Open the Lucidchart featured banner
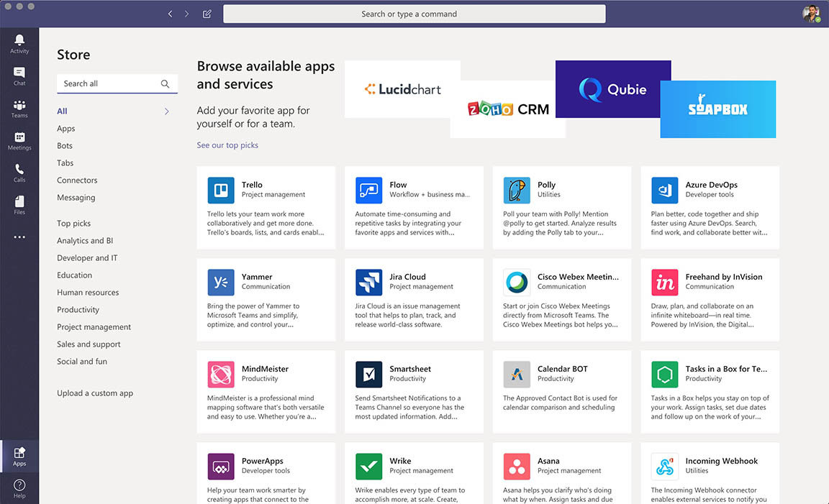Image resolution: width=829 pixels, height=504 pixels. click(402, 89)
